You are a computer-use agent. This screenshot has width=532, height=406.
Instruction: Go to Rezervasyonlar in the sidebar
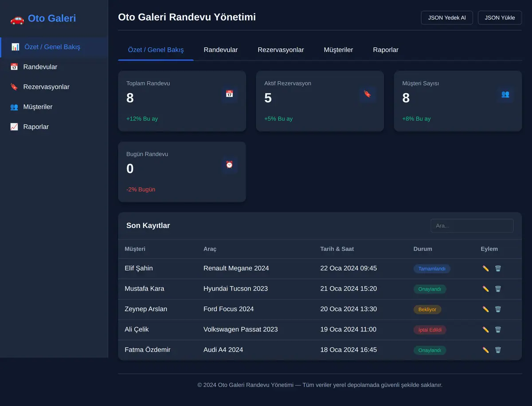click(54, 87)
